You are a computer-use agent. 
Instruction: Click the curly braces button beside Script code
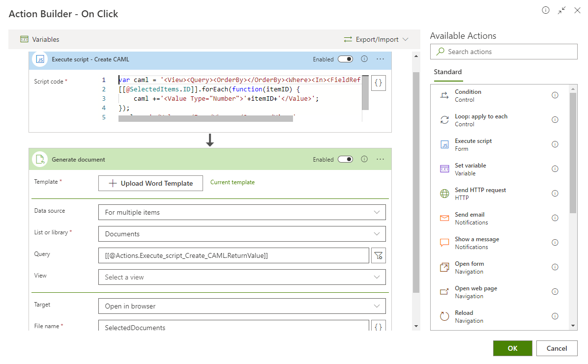pos(378,83)
